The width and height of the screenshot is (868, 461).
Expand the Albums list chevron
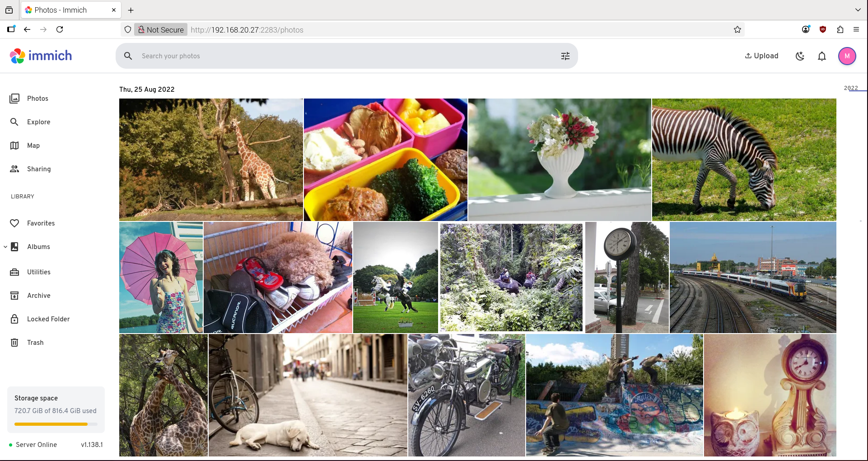(5, 247)
